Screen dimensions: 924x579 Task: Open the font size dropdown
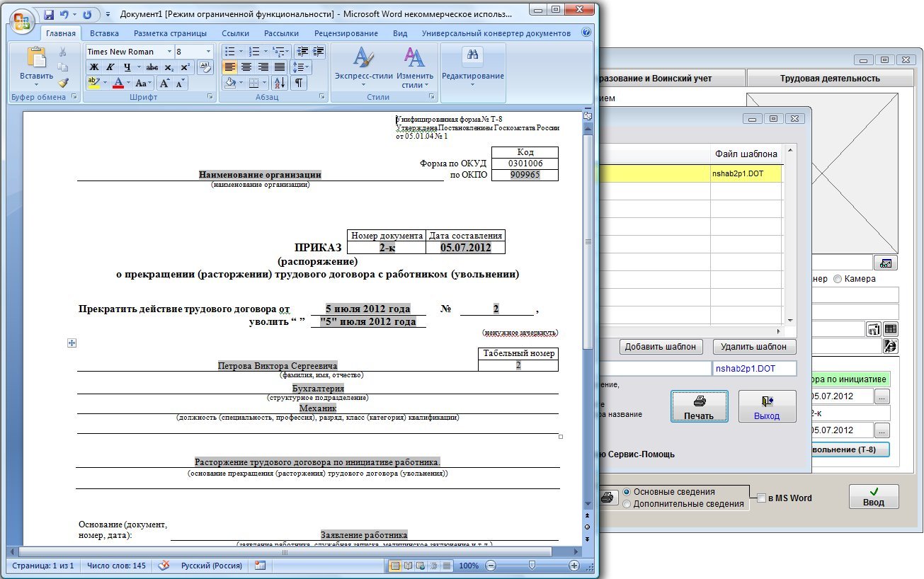pos(208,52)
